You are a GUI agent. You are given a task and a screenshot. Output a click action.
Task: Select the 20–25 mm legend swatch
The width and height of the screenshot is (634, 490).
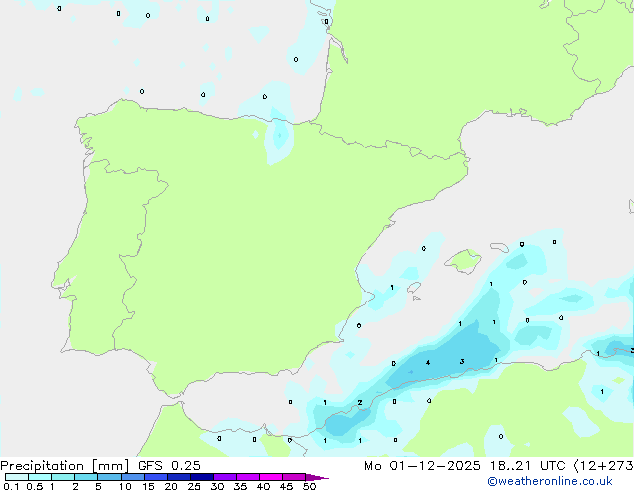(x=178, y=477)
